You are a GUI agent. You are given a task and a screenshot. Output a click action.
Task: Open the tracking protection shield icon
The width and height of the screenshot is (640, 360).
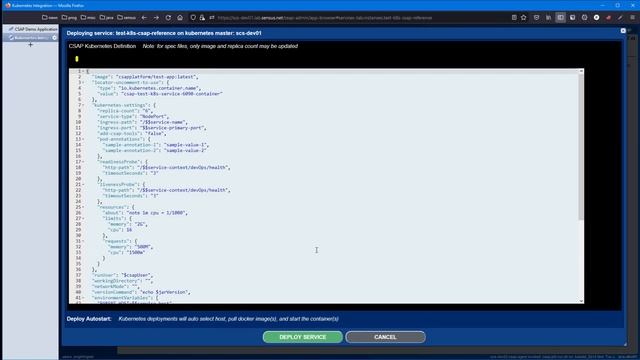click(x=193, y=18)
